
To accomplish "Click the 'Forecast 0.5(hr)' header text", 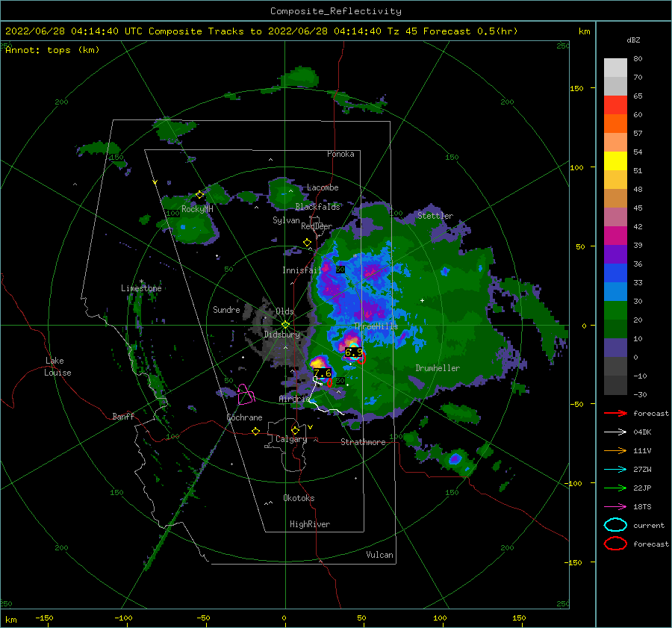I will 470,31.
